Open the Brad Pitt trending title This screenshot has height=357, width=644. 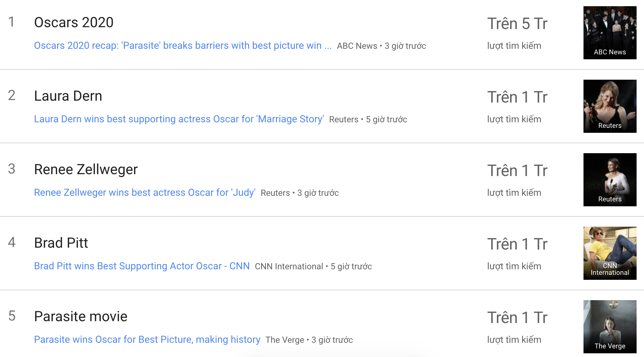61,243
